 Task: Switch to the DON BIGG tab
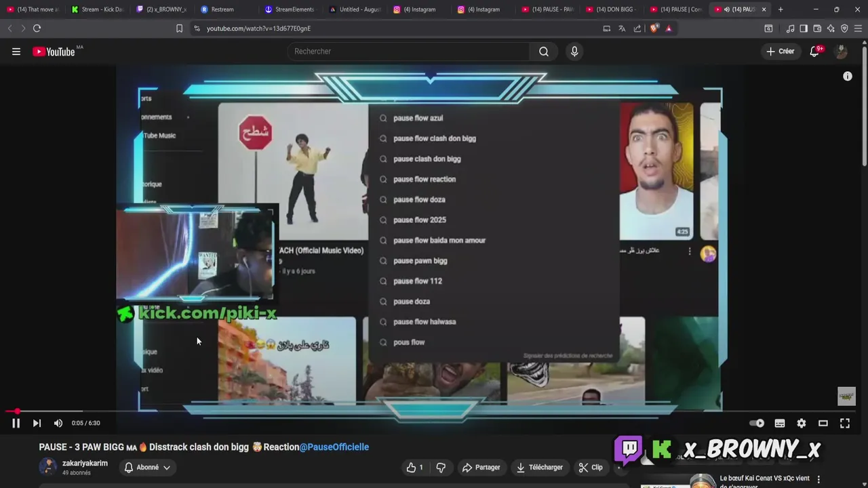[x=613, y=9]
